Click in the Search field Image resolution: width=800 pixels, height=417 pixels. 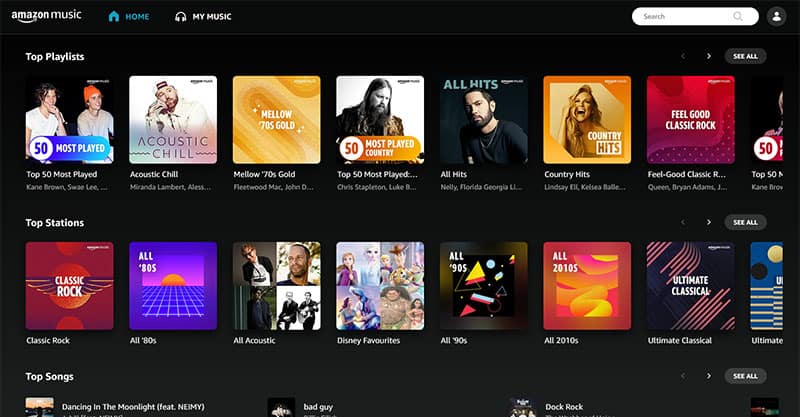click(695, 16)
